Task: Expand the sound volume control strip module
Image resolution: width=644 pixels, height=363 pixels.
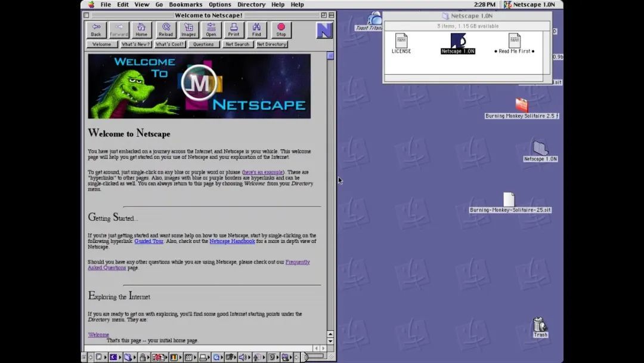Action: tap(244, 357)
